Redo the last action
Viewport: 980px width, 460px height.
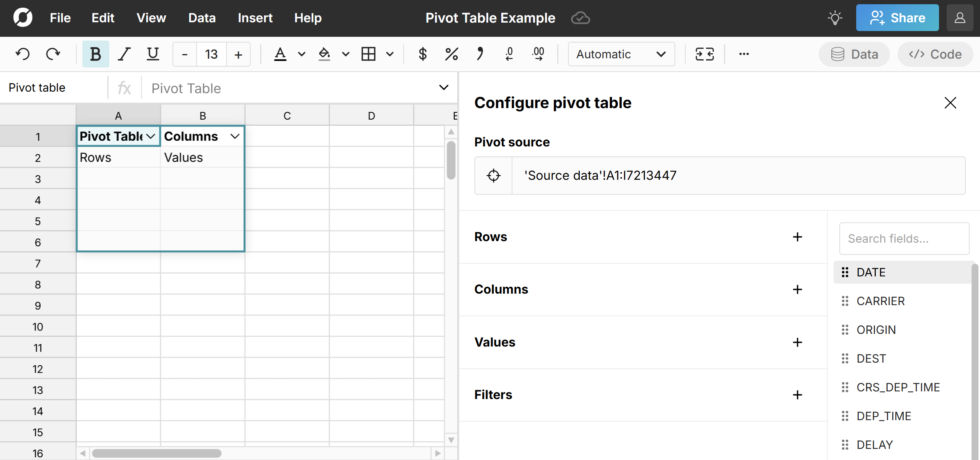[53, 54]
